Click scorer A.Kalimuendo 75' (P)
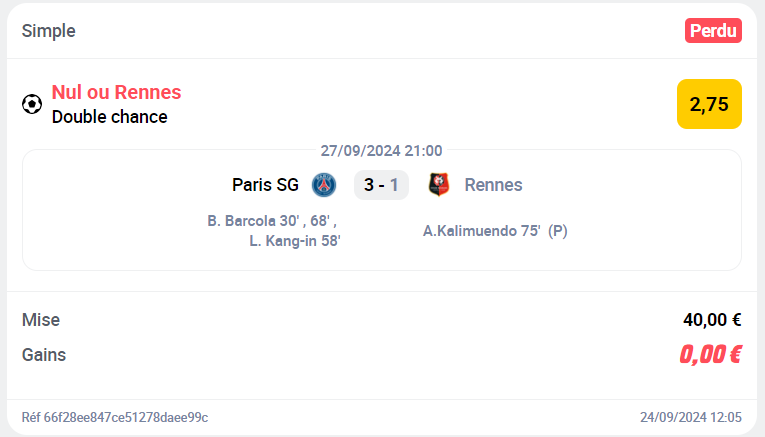Screen dimensions: 765x437 click(x=495, y=231)
